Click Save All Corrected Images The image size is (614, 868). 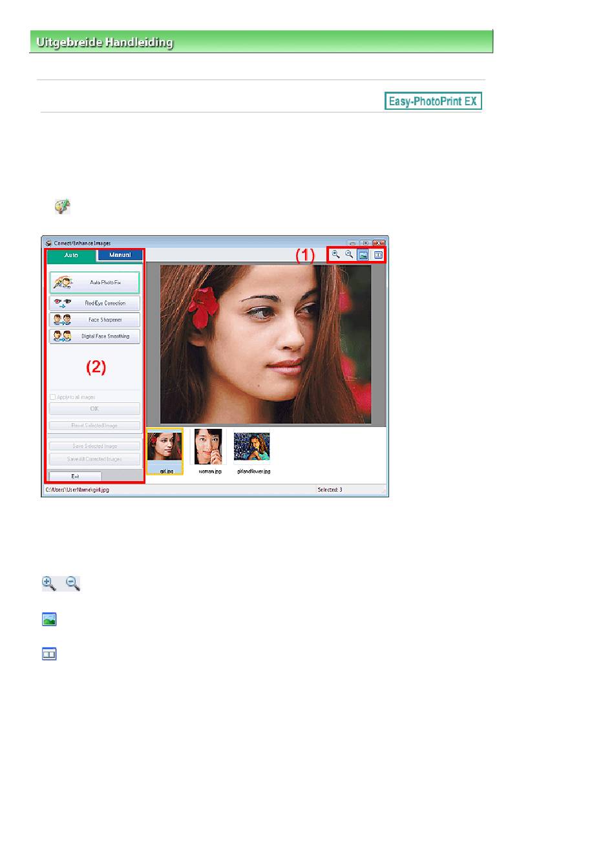94,459
